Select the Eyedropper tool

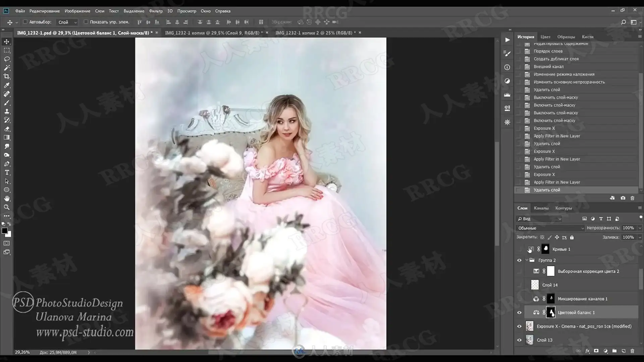click(x=7, y=85)
